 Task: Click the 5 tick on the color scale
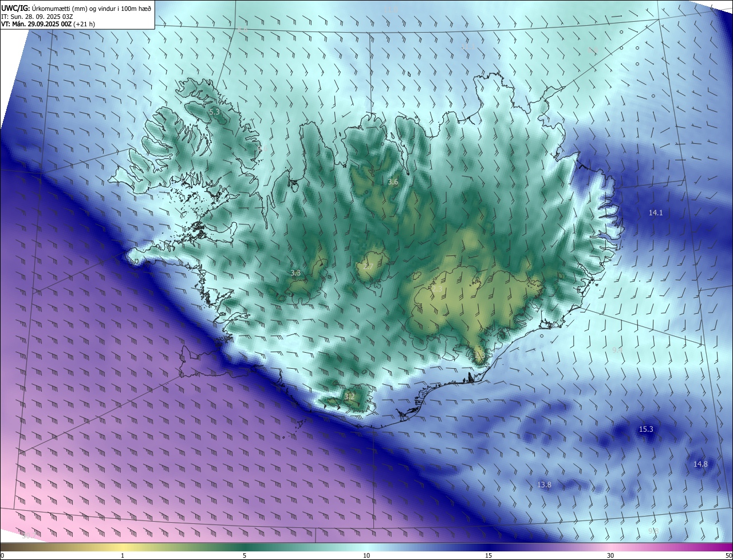tap(245, 555)
